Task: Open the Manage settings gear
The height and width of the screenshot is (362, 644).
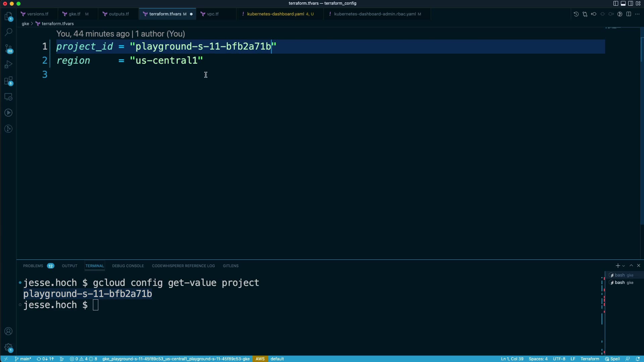Action: tap(9, 348)
